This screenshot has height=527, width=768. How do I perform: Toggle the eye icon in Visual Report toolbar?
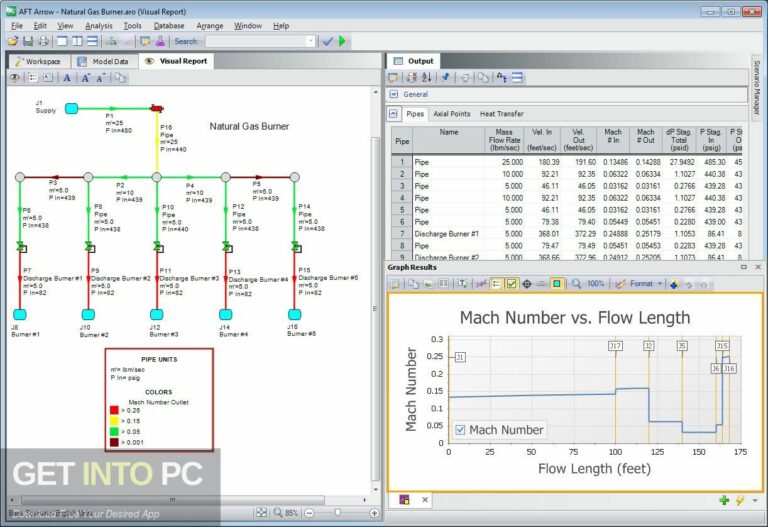pyautogui.click(x=15, y=78)
